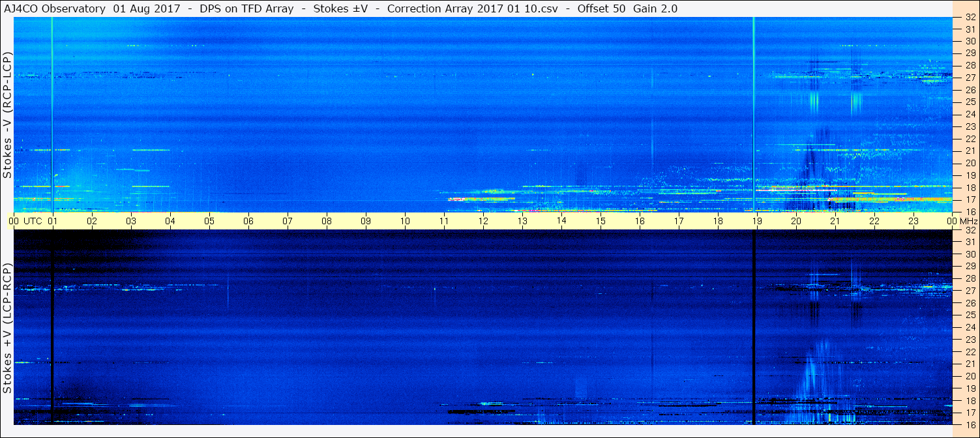Select the 14 hour marker on time axis
980x438 pixels.
[x=561, y=221]
